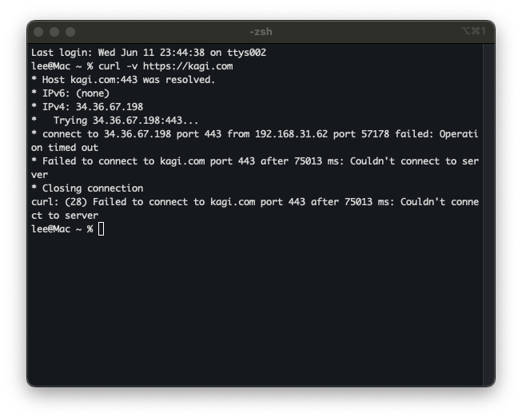The image size is (522, 420).
Task: Minimize the terminal window
Action: coord(54,31)
